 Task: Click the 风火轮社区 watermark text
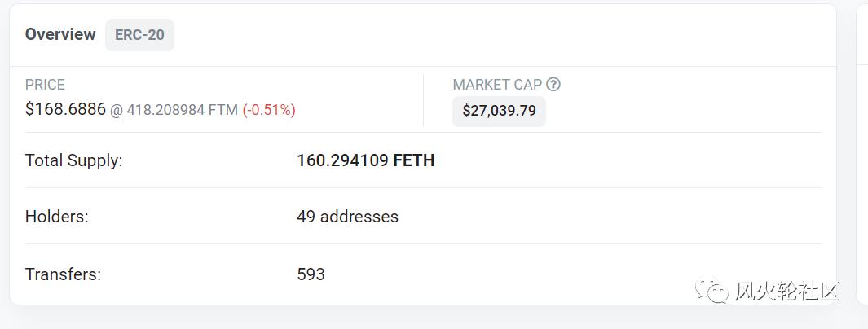pyautogui.click(x=786, y=291)
